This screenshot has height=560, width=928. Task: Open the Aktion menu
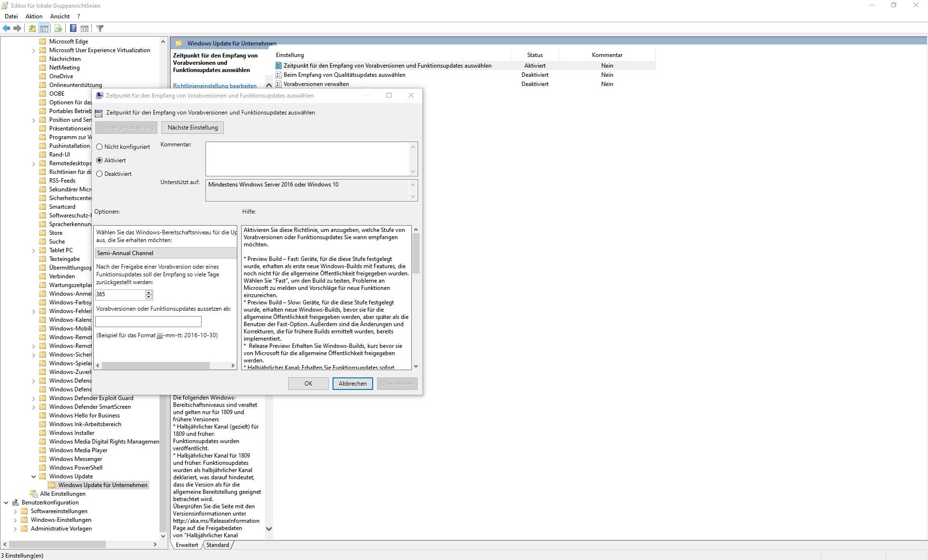(34, 16)
